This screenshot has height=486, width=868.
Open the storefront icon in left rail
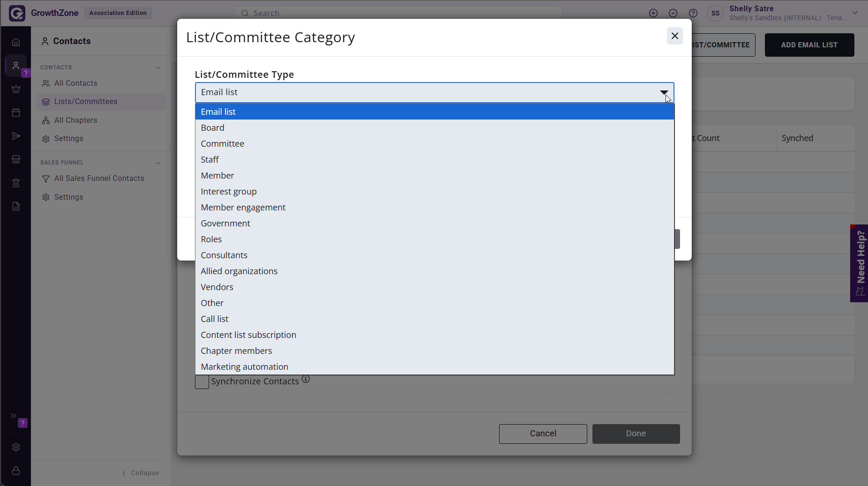click(16, 159)
